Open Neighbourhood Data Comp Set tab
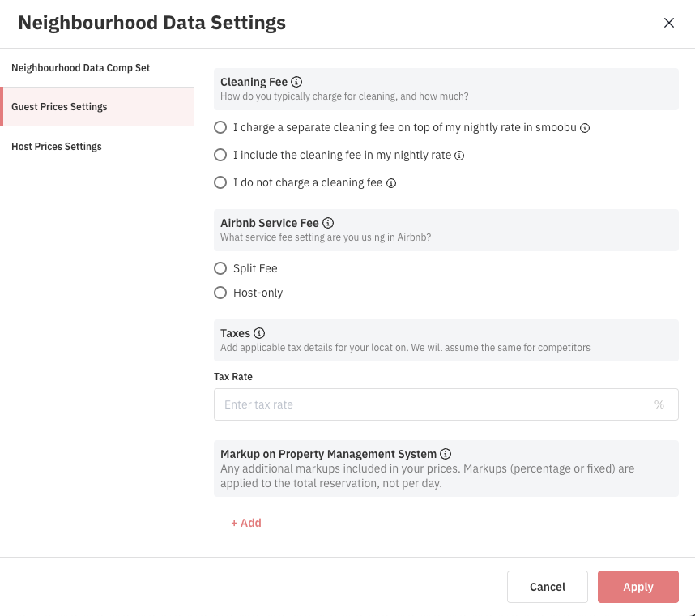Screen dimensions: 695x616 (x=81, y=68)
